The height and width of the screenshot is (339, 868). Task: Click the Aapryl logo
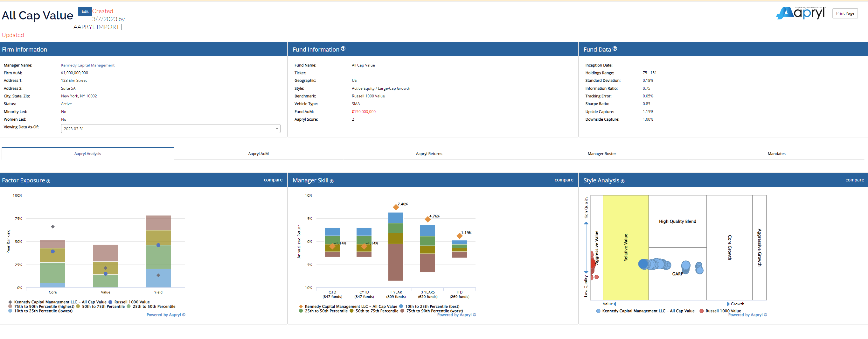point(801,13)
